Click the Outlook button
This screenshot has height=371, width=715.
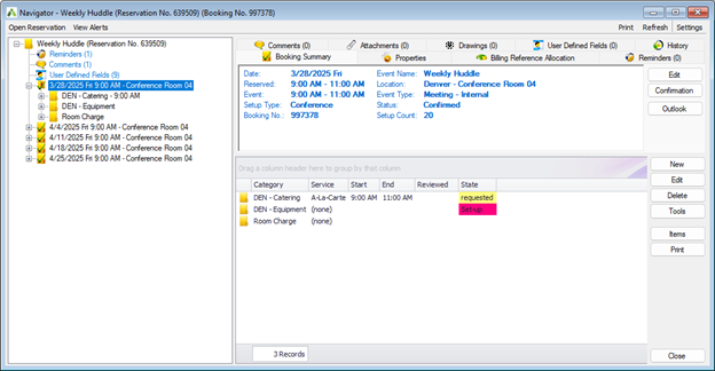[674, 109]
